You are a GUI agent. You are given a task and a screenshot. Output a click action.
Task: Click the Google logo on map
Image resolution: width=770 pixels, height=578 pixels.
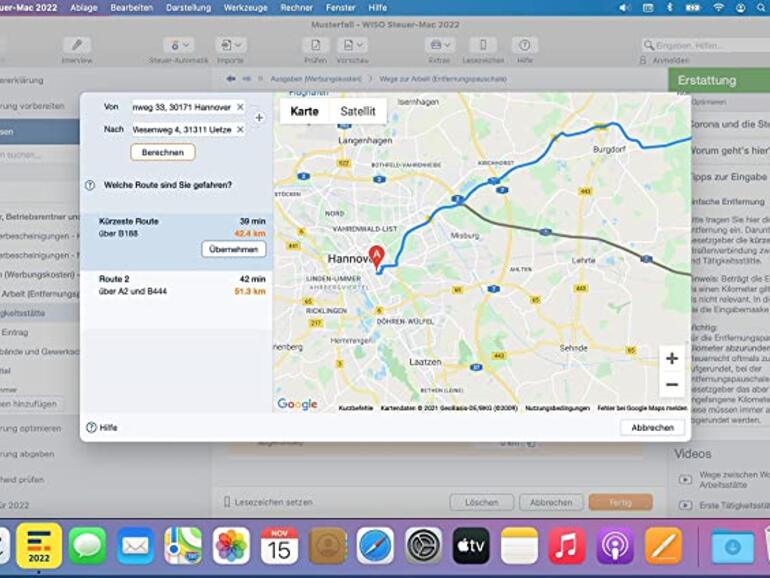coord(297,404)
